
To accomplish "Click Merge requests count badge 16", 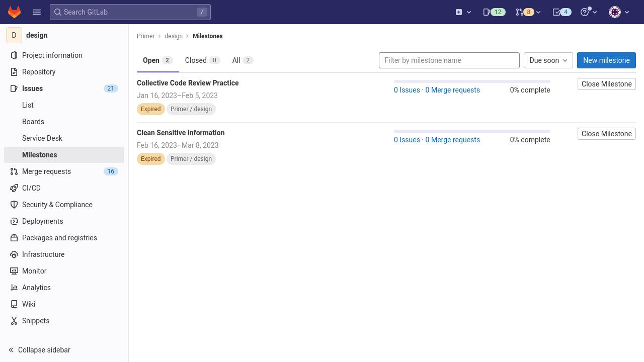I will coord(111,171).
